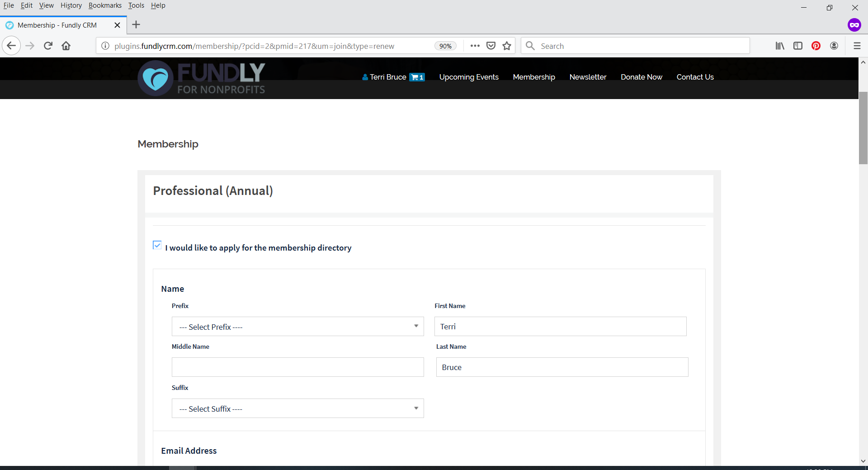Open the History menu

click(71, 5)
